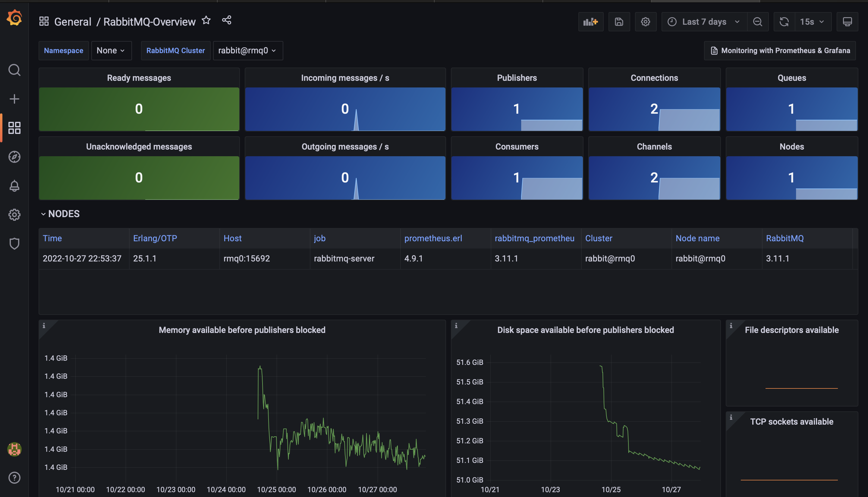Add a new panel
Image resolution: width=868 pixels, height=497 pixels.
591,22
